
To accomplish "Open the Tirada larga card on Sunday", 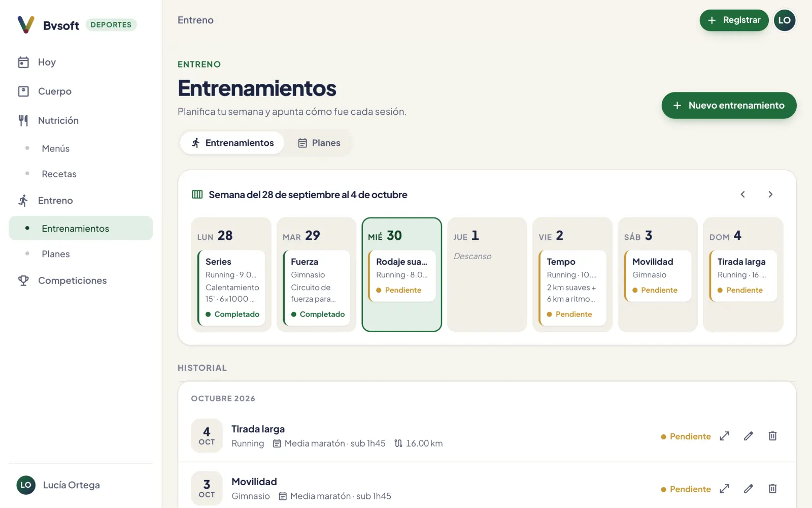I will [743, 276].
